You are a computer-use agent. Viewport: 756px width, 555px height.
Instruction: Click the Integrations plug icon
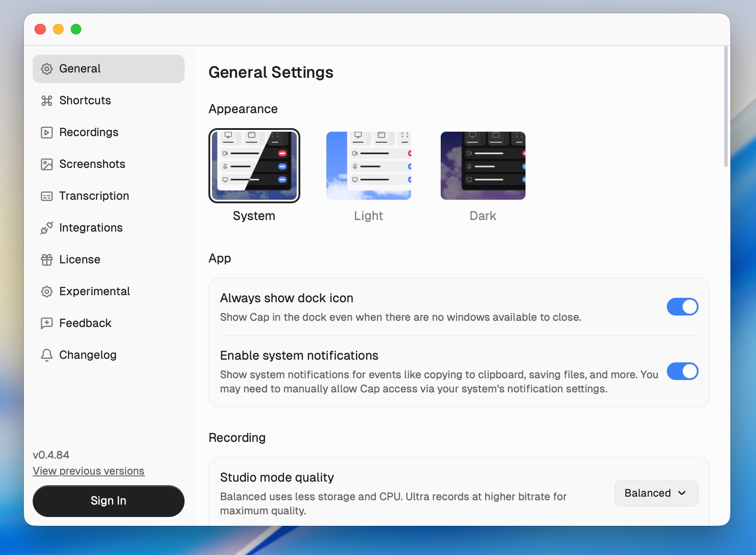point(47,228)
